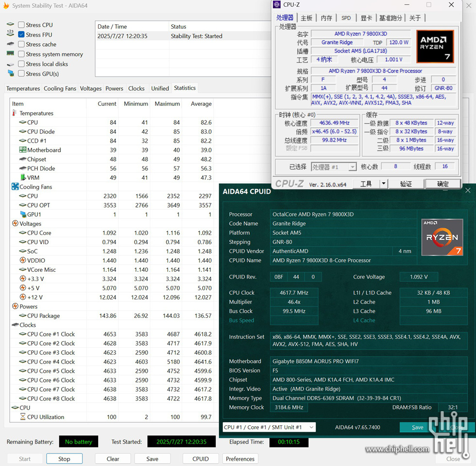Click the GPU1 fan row icon
This screenshot has width=476, height=466.
pyautogui.click(x=23, y=214)
